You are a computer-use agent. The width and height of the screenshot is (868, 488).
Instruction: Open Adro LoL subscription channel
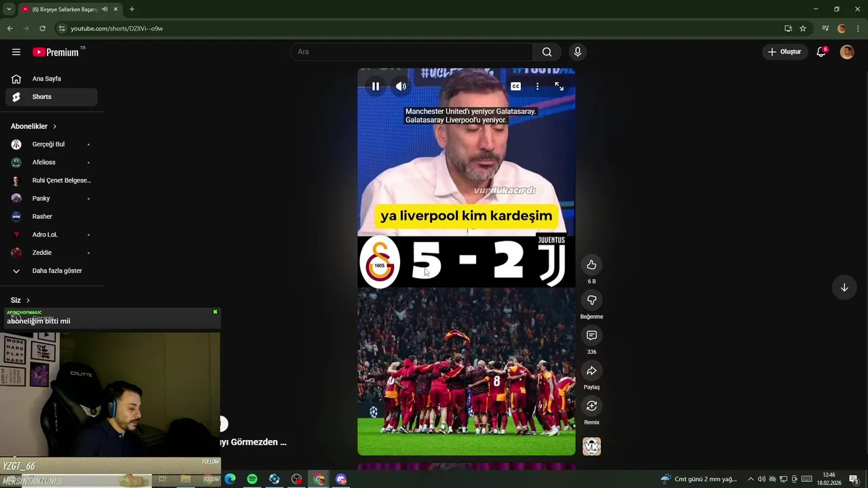[52, 235]
